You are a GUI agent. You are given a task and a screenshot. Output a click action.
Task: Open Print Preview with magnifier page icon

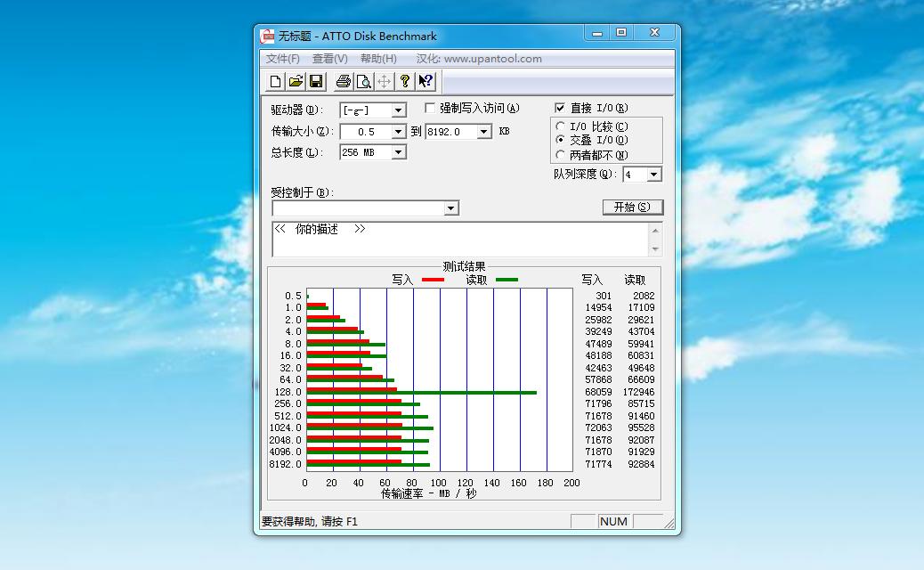[x=364, y=81]
